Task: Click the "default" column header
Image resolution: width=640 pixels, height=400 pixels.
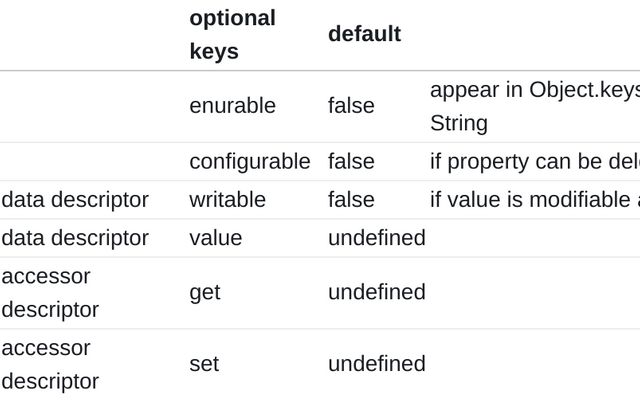Action: 364,34
